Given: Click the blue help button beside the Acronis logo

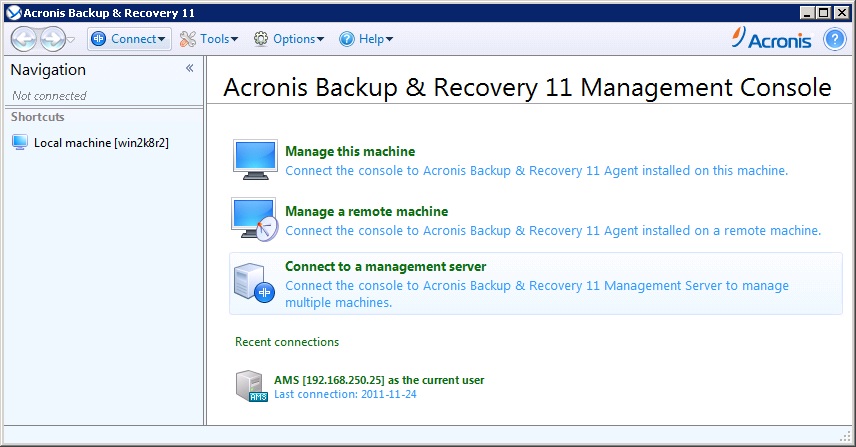Looking at the screenshot, I should pos(835,39).
